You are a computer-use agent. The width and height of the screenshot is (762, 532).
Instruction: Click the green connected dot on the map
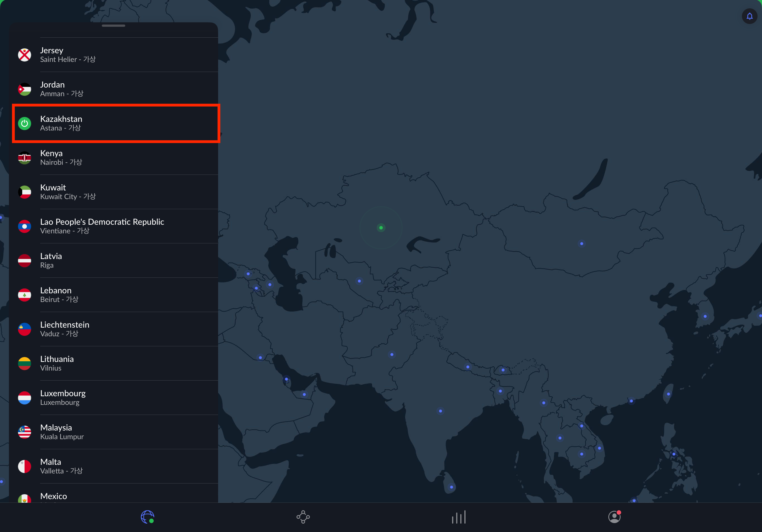[381, 228]
